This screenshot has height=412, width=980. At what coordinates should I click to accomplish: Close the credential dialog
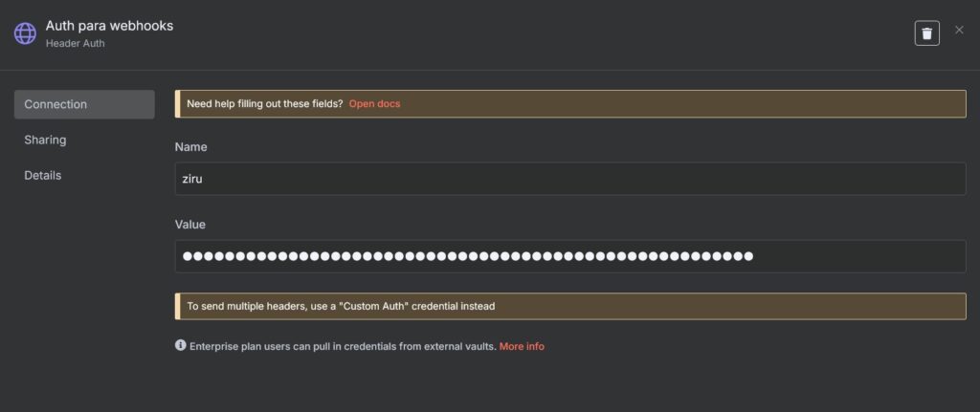[x=959, y=30]
